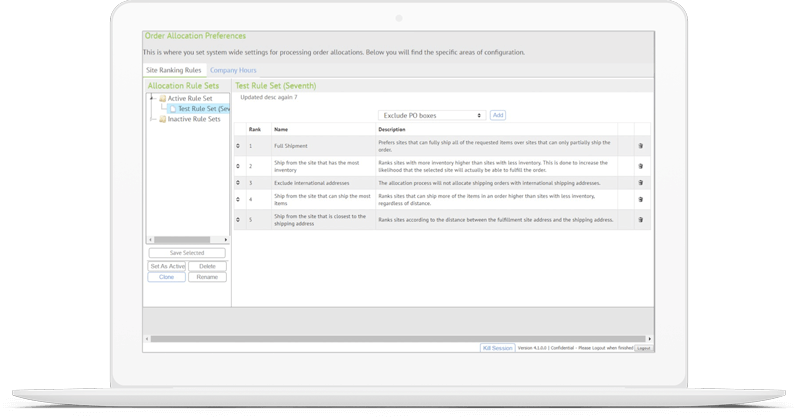Click reorder arrows on rank 3 row
This screenshot has width=800, height=417.
pos(238,183)
